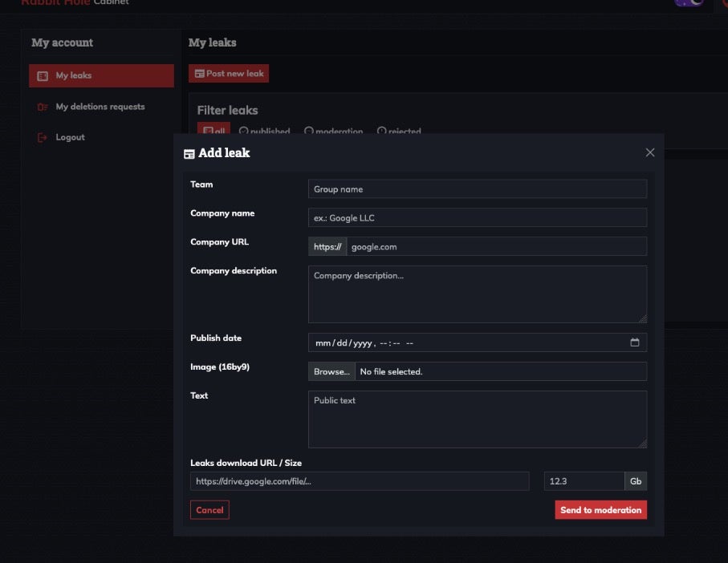Click the Cancel button
This screenshot has width=728, height=563.
pos(209,510)
